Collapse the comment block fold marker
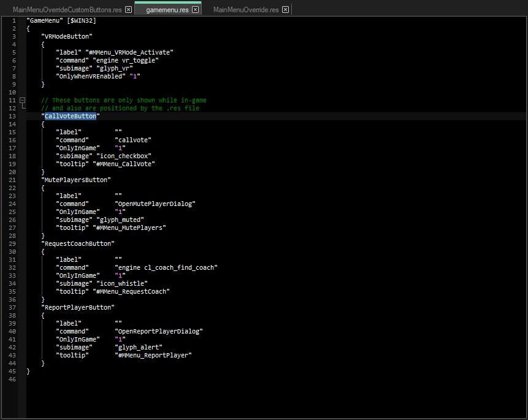 pyautogui.click(x=22, y=100)
